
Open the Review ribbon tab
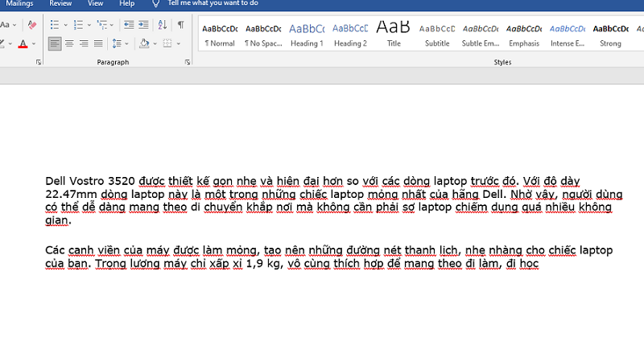pos(60,3)
